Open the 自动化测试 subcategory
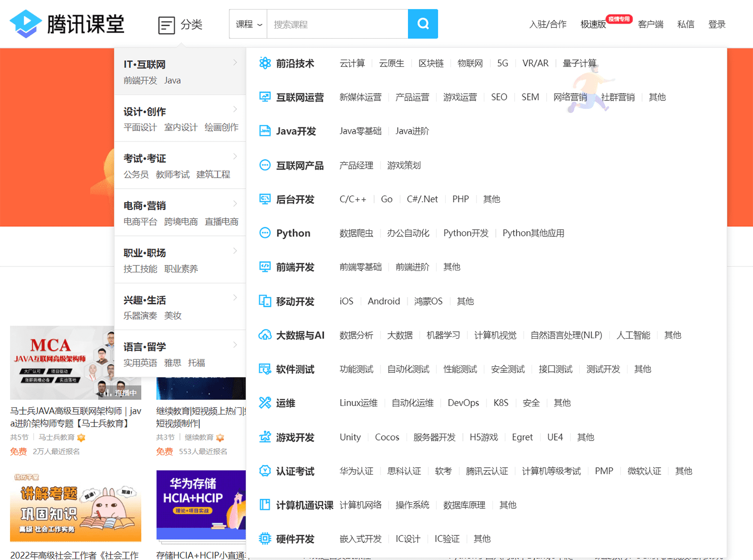This screenshot has height=560, width=753. tap(408, 369)
